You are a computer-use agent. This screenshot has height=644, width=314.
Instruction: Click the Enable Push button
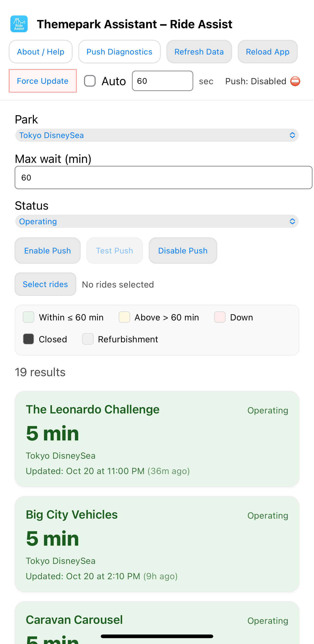(47, 251)
